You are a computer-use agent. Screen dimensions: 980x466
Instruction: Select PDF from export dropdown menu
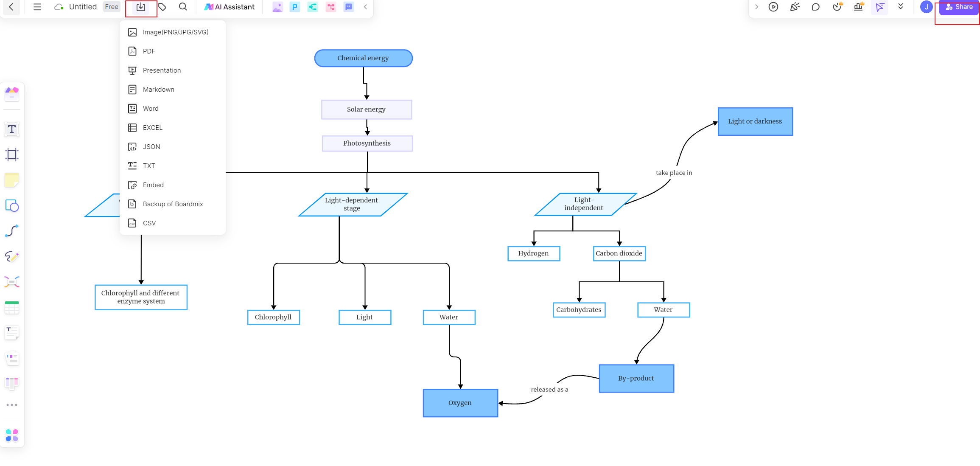[x=148, y=51]
